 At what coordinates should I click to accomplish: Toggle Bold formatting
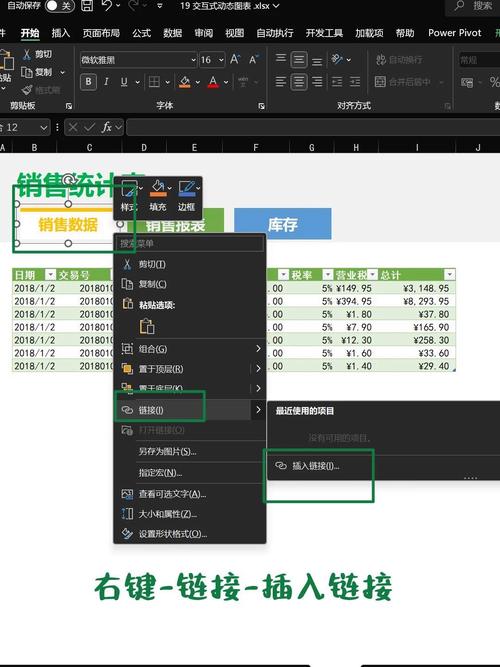click(88, 82)
